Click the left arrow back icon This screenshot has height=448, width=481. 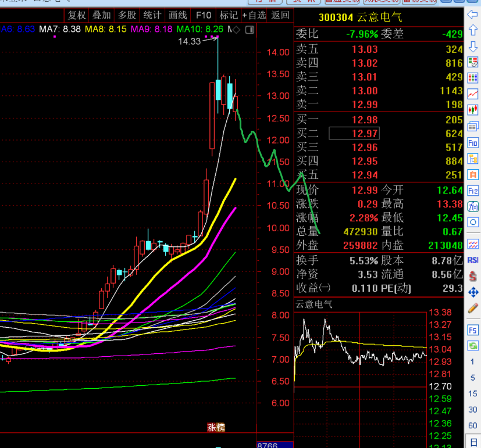[473, 15]
